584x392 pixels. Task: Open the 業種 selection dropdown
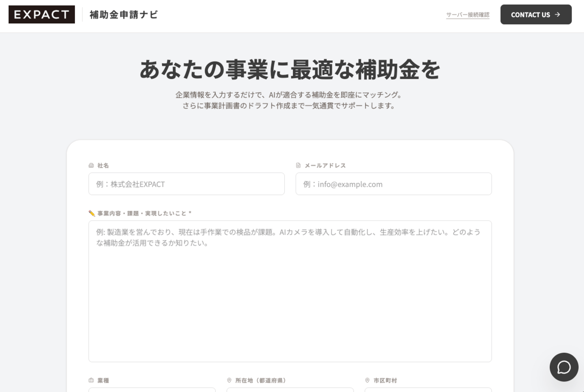[152, 391]
